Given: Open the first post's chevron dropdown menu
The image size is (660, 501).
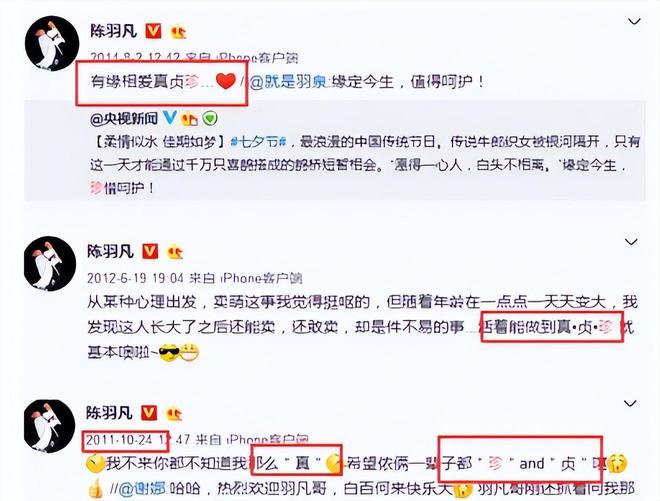Looking at the screenshot, I should [634, 21].
